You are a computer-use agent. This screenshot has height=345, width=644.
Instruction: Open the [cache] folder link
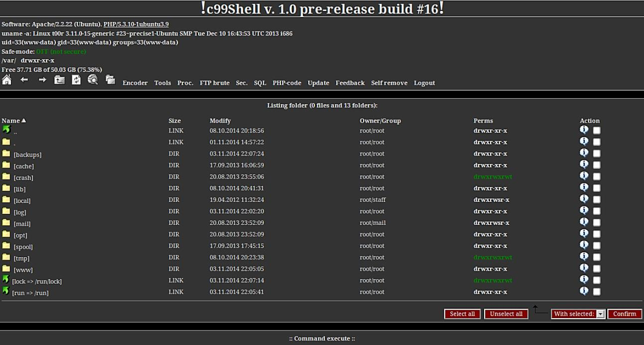(24, 166)
